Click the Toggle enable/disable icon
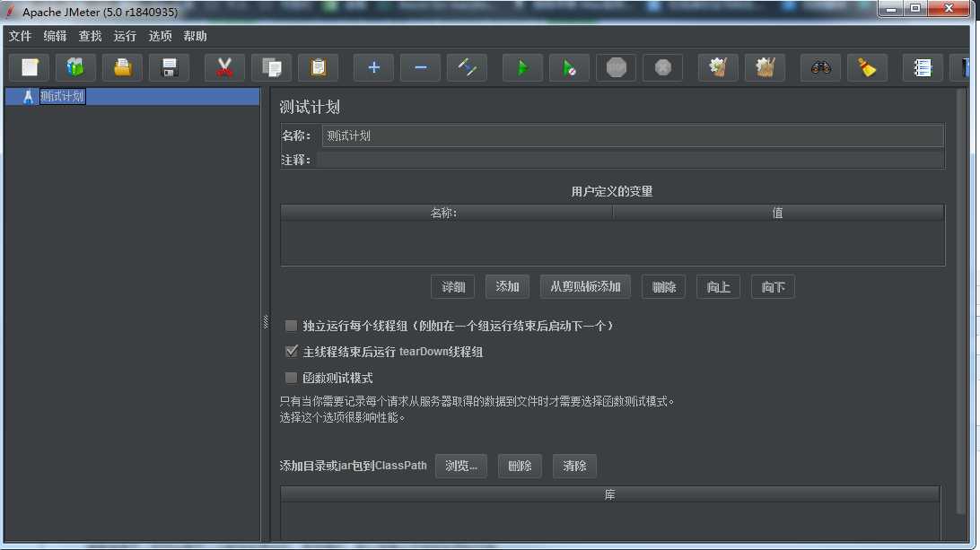980x550 pixels. click(x=467, y=67)
